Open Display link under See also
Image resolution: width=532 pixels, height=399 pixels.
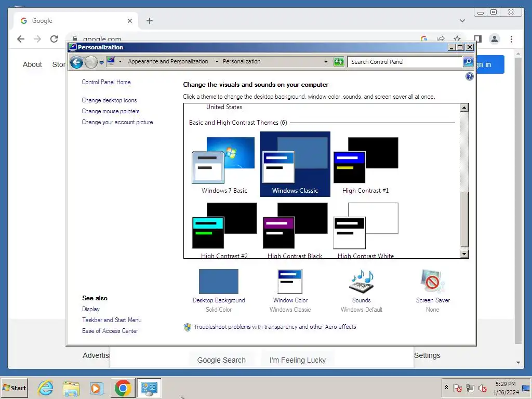point(91,310)
